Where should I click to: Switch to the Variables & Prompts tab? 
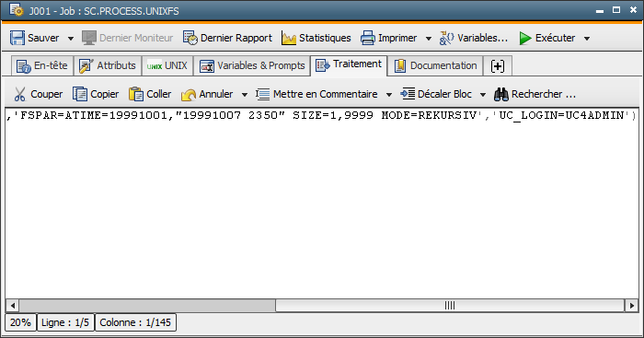252,65
